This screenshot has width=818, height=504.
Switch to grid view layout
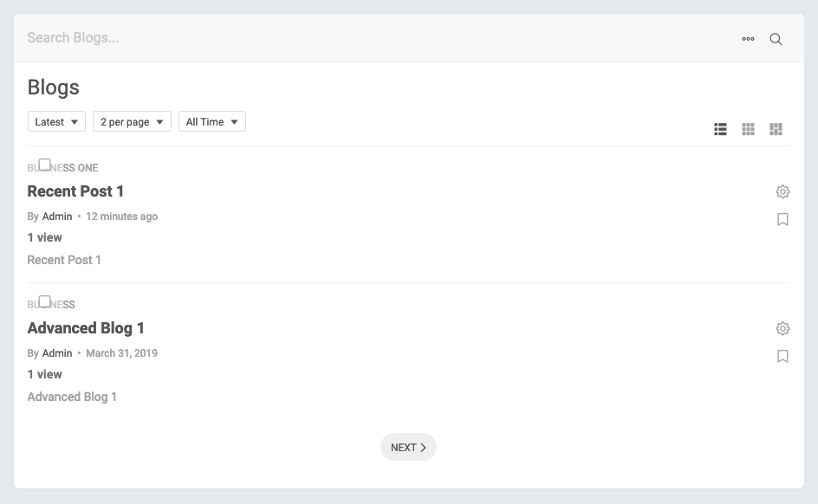748,129
